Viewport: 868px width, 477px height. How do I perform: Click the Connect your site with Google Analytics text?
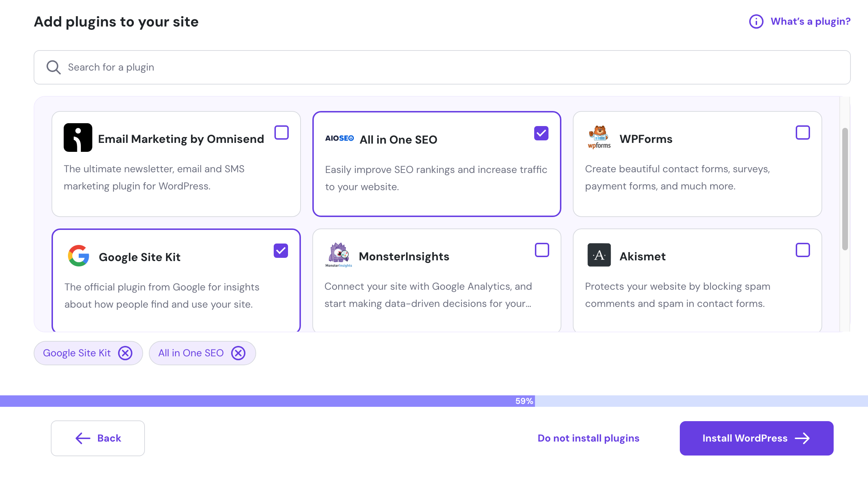tap(428, 295)
